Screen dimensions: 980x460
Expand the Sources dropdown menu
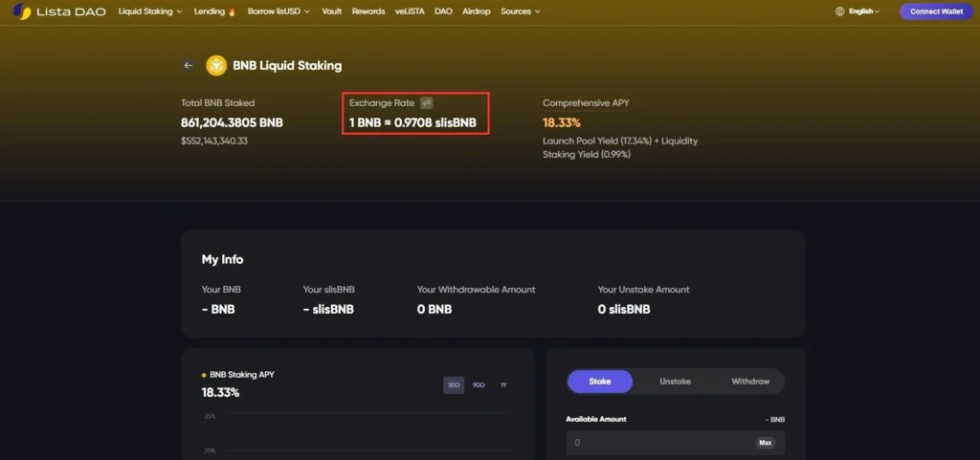tap(521, 11)
